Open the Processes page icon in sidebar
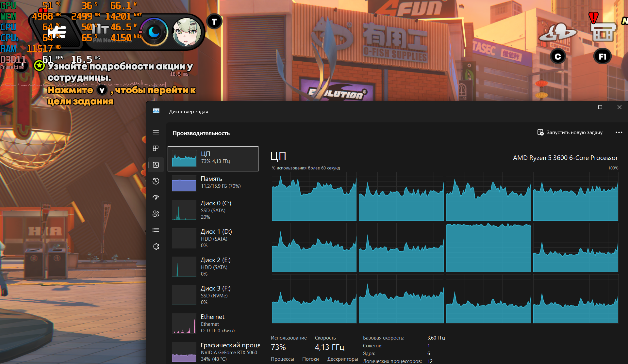The image size is (628, 364). [x=156, y=149]
